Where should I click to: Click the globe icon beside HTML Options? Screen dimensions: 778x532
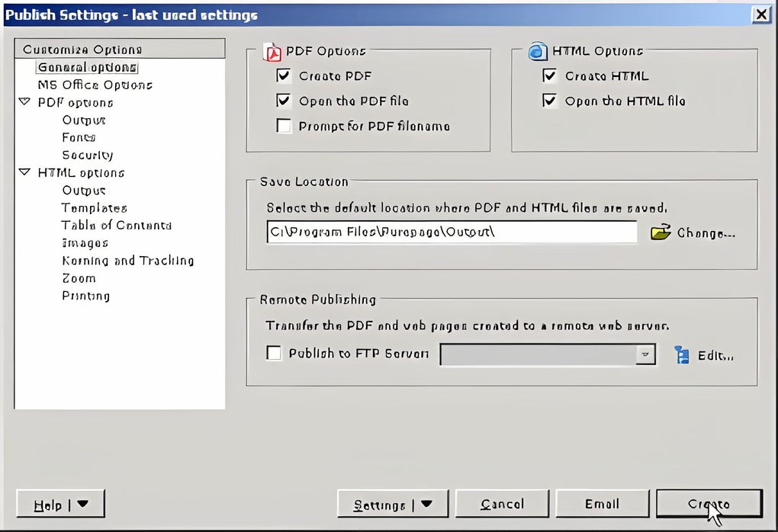538,50
